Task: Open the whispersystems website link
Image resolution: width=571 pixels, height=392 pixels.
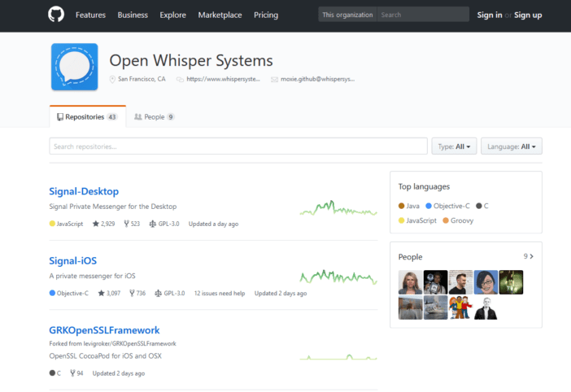Action: [x=223, y=79]
